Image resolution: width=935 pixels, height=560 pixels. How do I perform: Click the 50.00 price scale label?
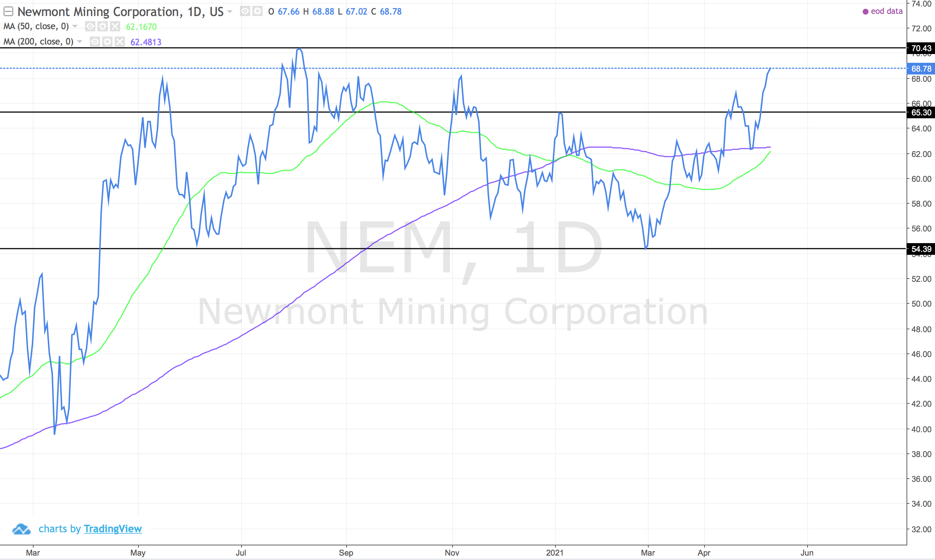tap(921, 304)
